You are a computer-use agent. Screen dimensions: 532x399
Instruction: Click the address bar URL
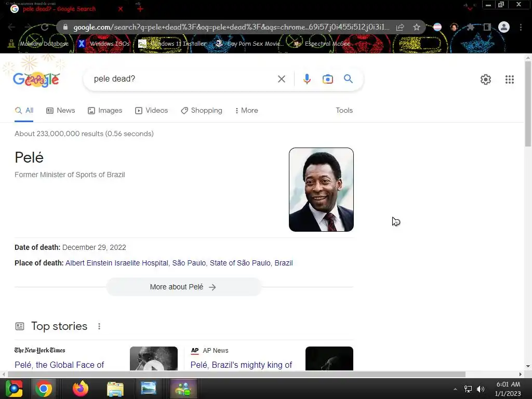tap(231, 27)
